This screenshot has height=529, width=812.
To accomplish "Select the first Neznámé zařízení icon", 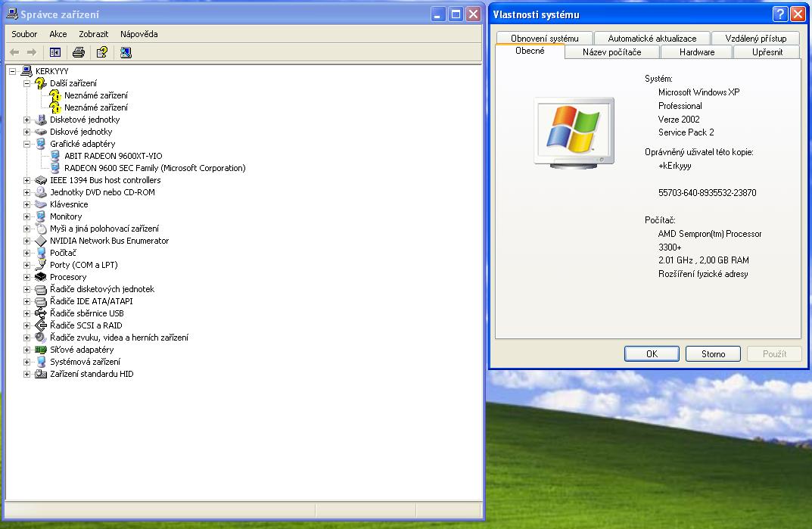I will click(x=55, y=95).
